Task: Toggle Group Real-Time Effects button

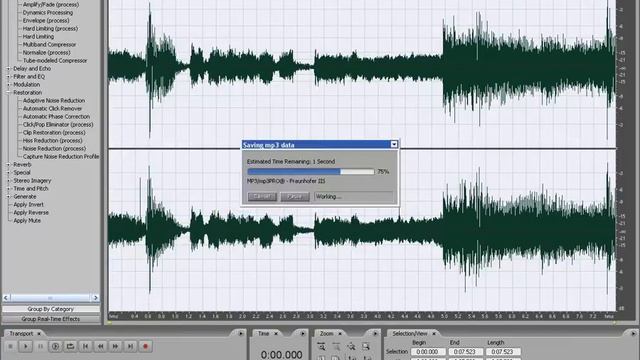Action: tap(51, 319)
